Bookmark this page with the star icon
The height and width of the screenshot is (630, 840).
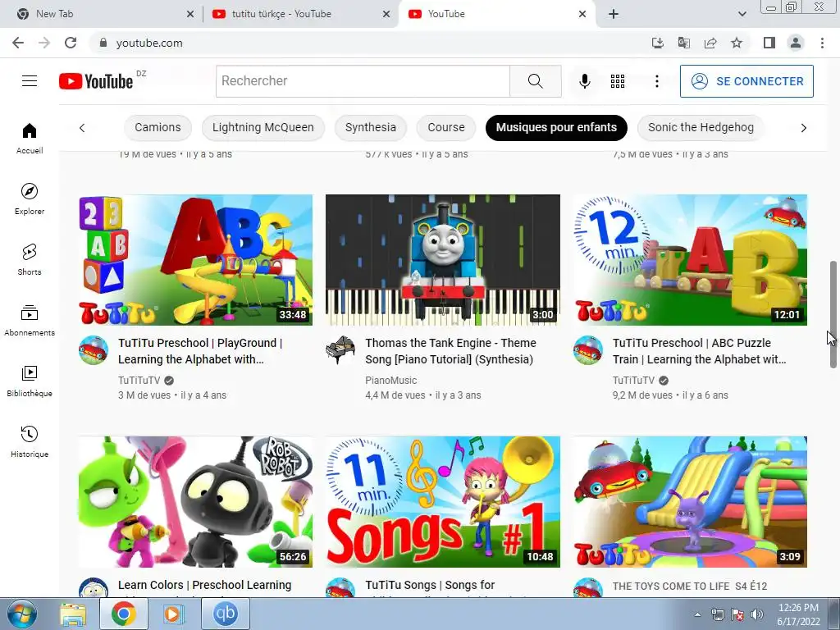[x=737, y=43]
